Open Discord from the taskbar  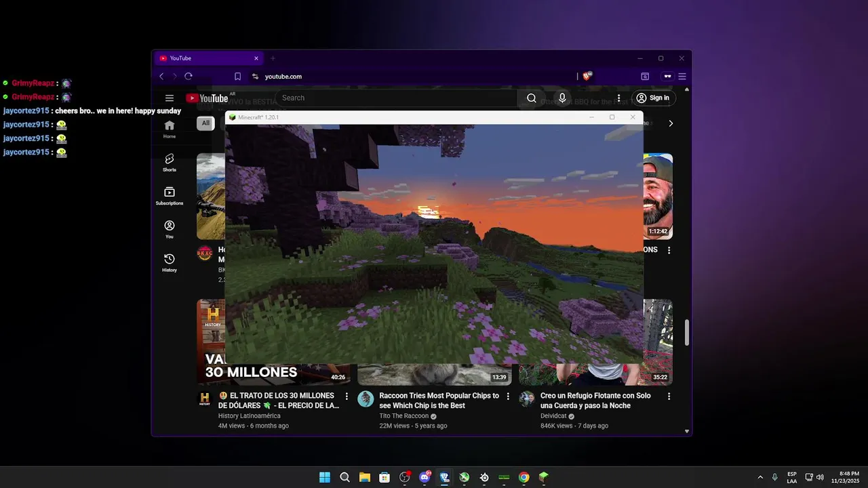425,477
